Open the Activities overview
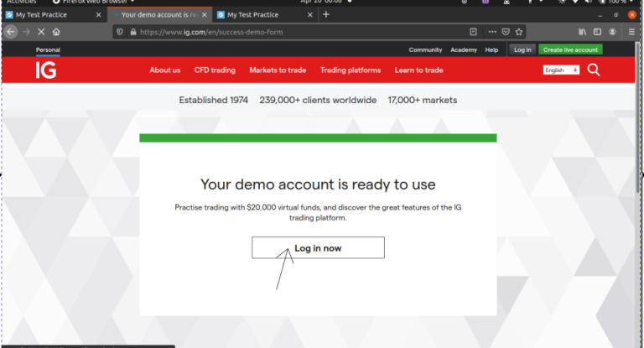The image size is (644, 348). point(21,2)
